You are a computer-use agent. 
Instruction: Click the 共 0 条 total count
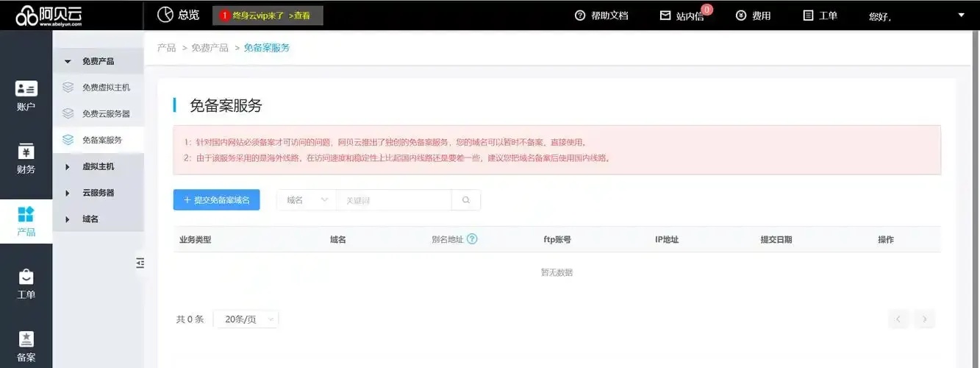pos(190,319)
